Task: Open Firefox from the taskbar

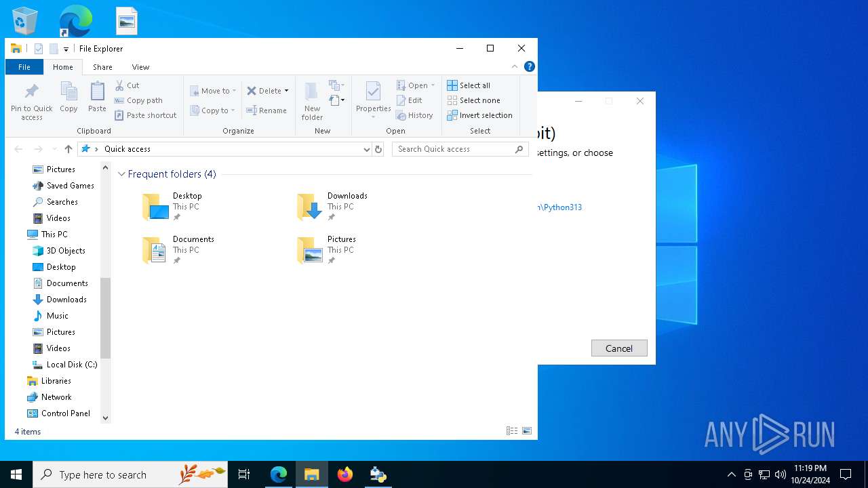Action: point(345,474)
